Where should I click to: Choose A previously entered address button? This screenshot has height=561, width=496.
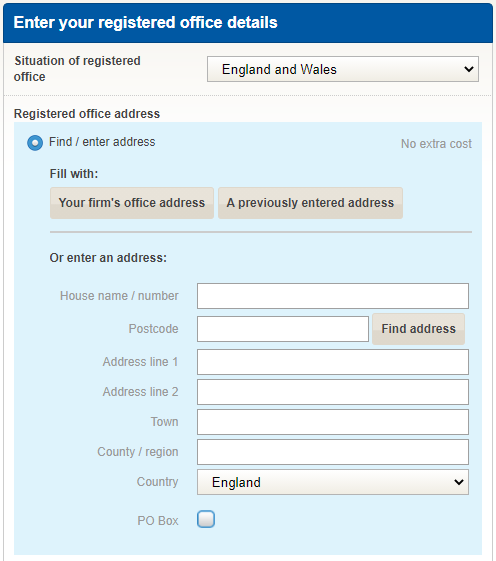(310, 203)
